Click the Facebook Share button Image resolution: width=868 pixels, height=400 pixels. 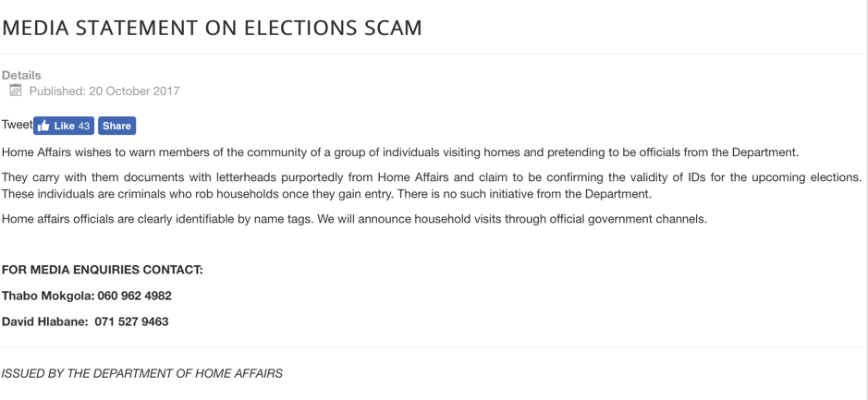click(x=116, y=126)
